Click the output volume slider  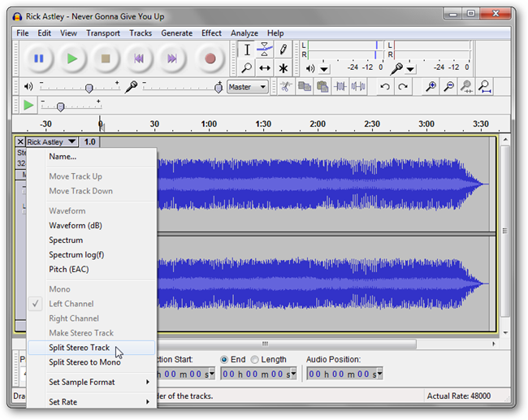[89, 88]
